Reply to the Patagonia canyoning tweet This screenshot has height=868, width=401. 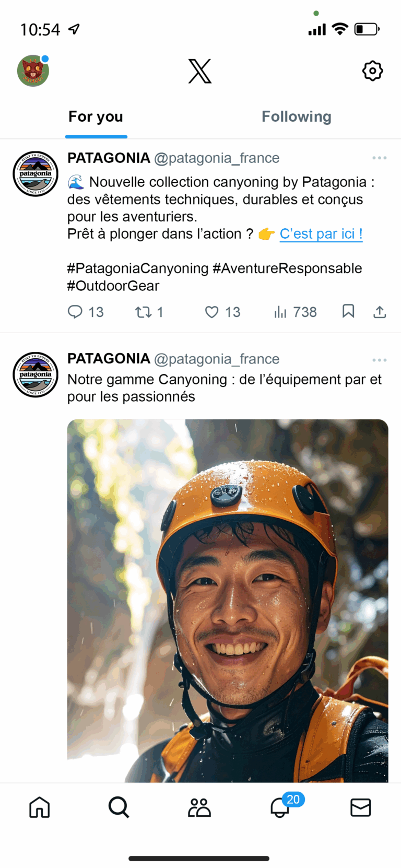(76, 312)
